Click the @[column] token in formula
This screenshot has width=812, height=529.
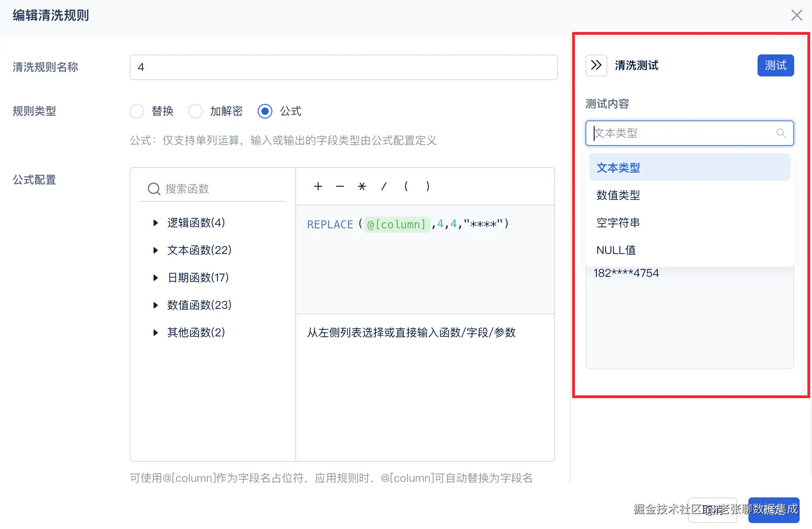(x=397, y=225)
